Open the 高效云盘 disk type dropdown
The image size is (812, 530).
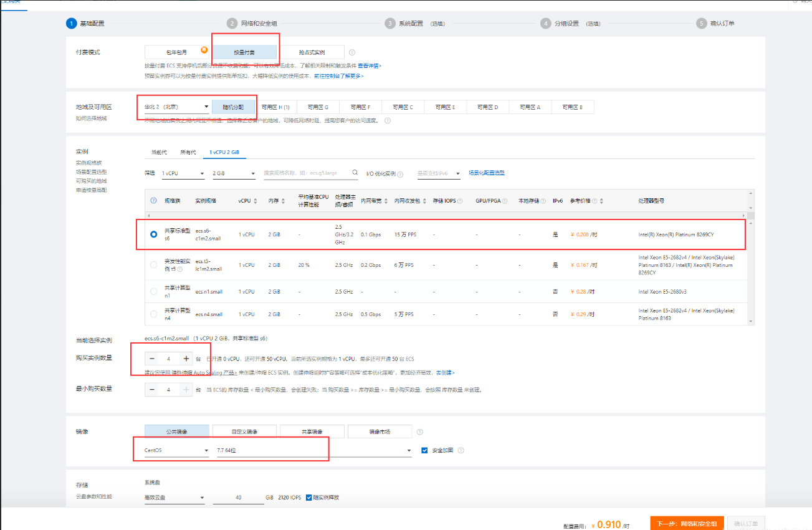click(x=174, y=498)
